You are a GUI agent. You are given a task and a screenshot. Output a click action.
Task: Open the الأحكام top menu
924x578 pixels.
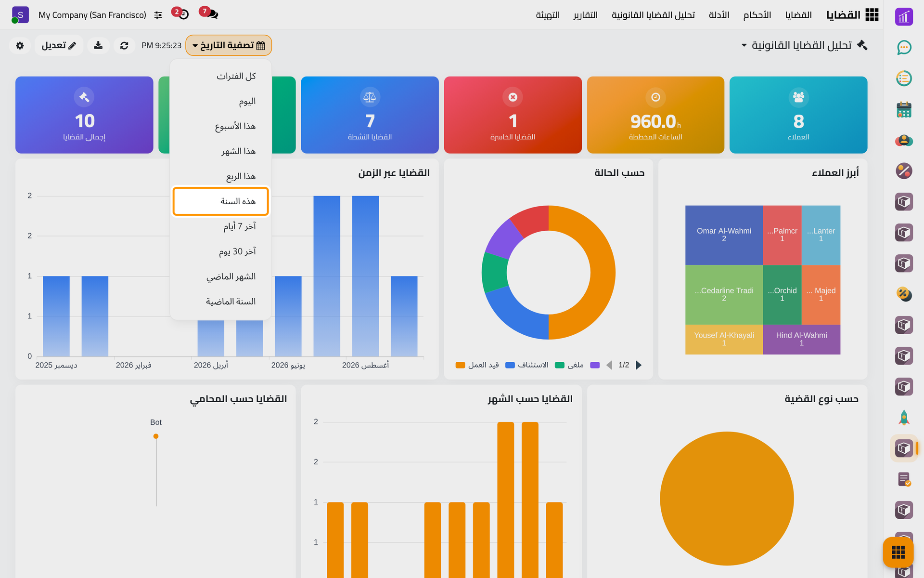point(757,15)
